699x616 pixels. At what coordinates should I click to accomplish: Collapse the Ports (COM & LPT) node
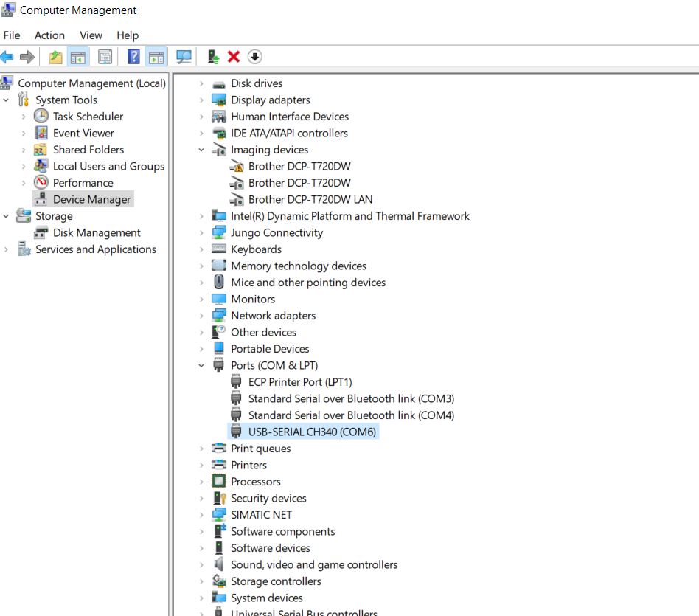(201, 365)
